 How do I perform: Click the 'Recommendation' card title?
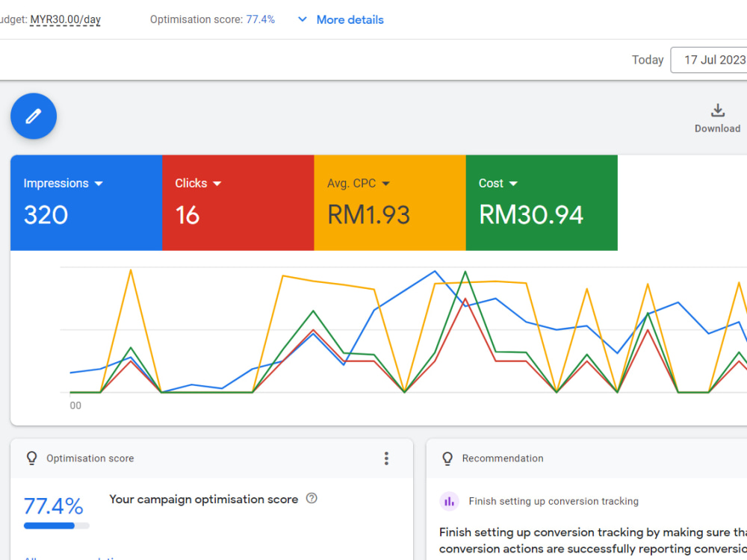tap(503, 458)
